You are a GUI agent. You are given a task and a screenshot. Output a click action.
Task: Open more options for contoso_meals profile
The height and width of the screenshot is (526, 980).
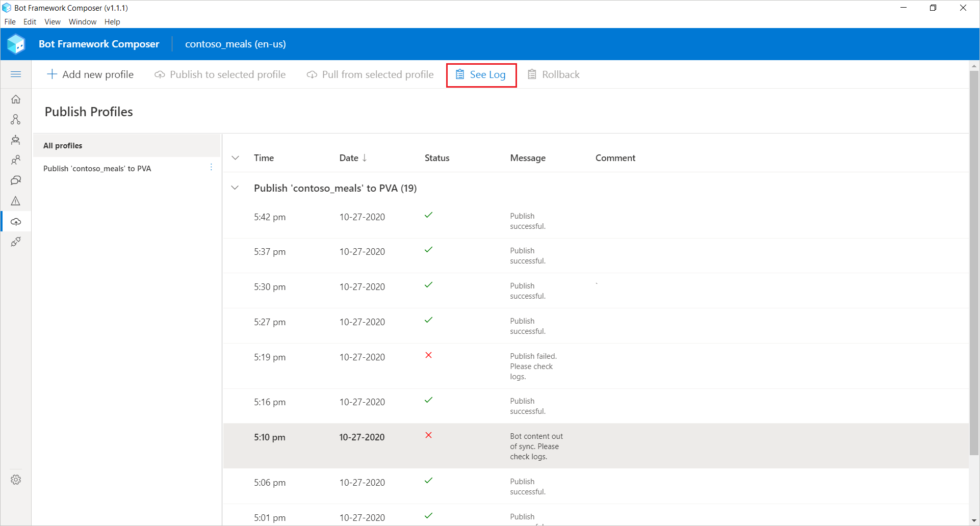click(211, 168)
